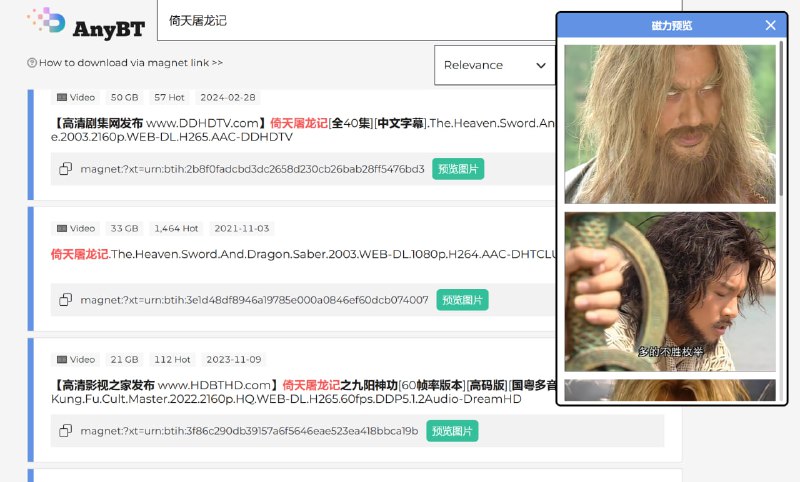Click 预览图片 button for the DDHDTV result
This screenshot has width=800, height=482.
[x=458, y=169]
